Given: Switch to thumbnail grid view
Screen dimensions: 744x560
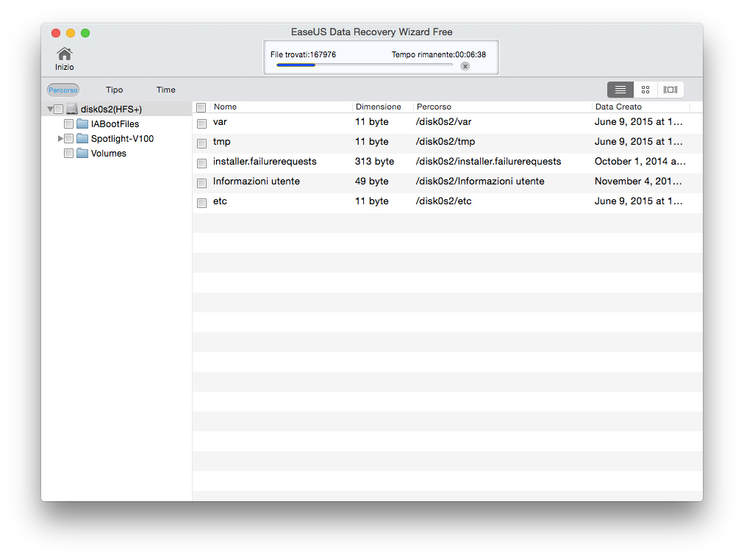Looking at the screenshot, I should coord(645,90).
